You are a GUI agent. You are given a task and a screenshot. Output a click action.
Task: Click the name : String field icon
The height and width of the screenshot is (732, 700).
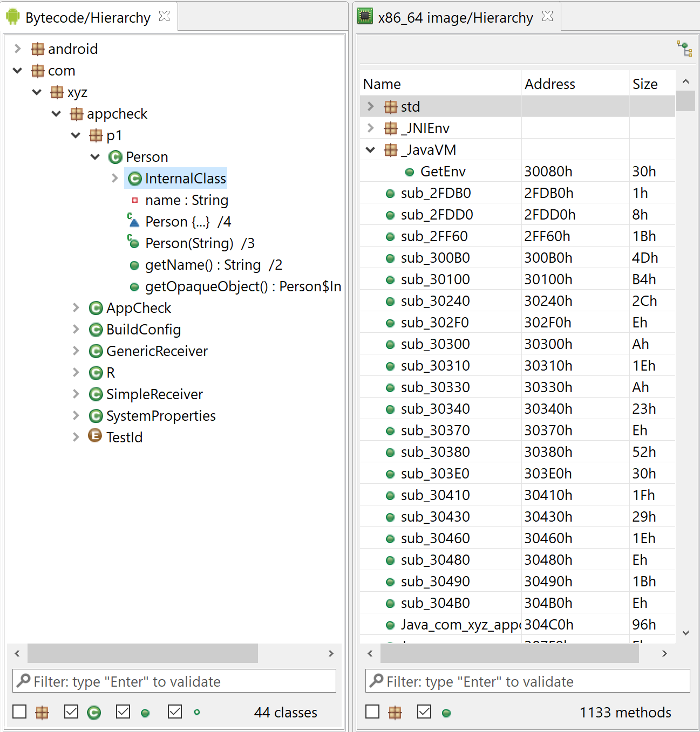click(135, 200)
